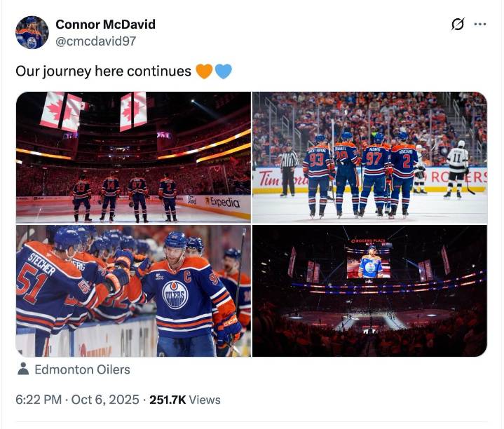Open the photo of players huddled on ice
504x429 pixels.
(369, 156)
